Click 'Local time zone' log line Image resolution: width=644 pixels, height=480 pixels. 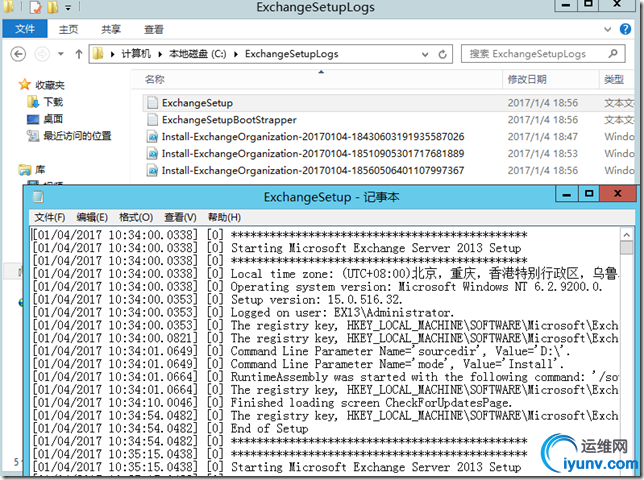pyautogui.click(x=424, y=273)
